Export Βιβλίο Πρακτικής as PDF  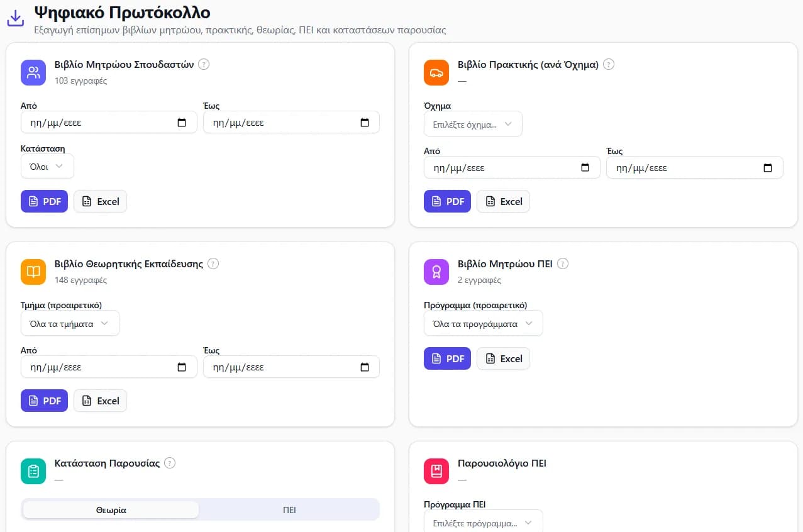447,201
